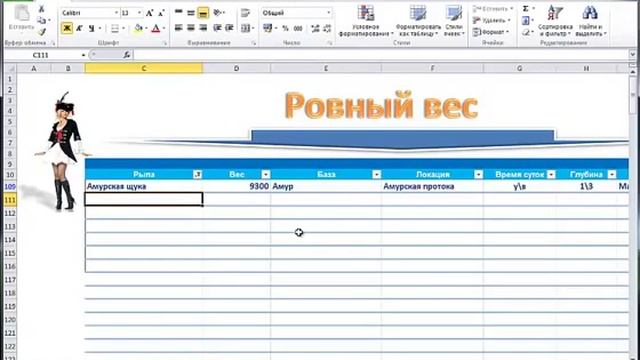Open the Font group dialog launcher

click(x=165, y=43)
